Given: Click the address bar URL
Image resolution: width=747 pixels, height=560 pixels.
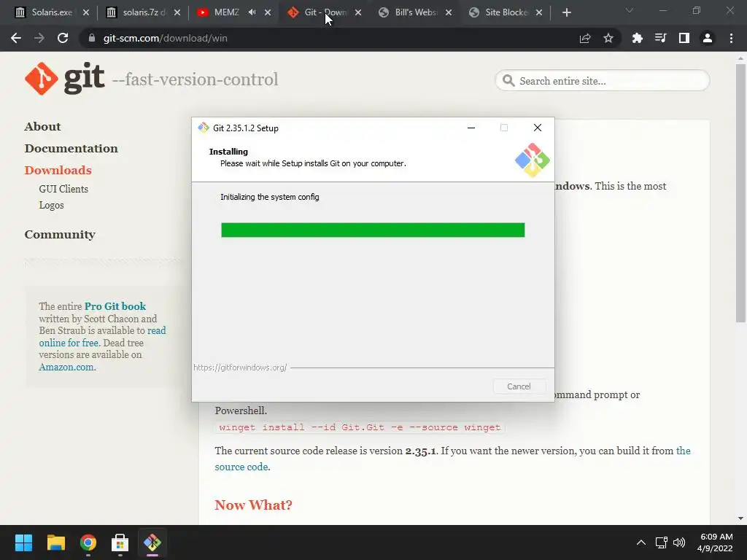Looking at the screenshot, I should [x=166, y=38].
